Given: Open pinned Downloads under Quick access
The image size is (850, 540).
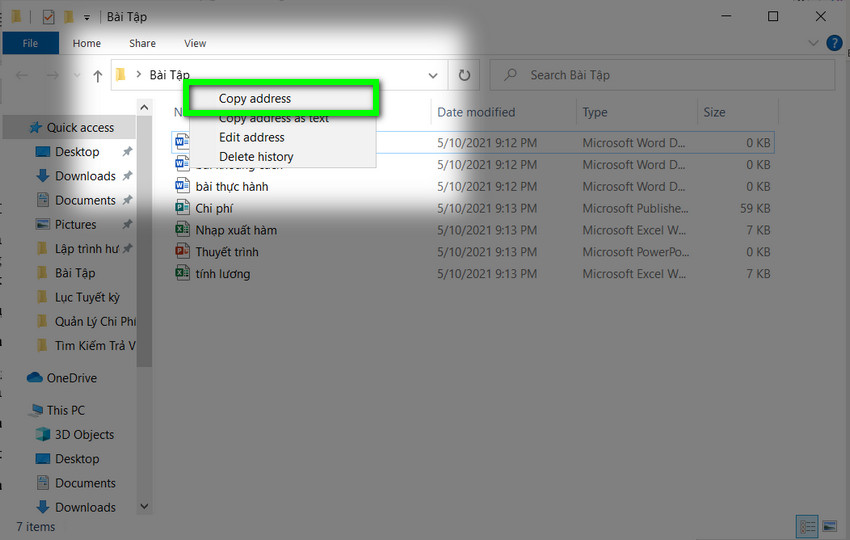Looking at the screenshot, I should pos(85,176).
